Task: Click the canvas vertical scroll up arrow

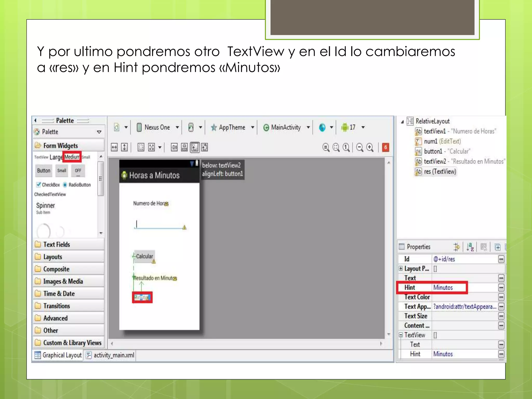Action: (x=389, y=163)
